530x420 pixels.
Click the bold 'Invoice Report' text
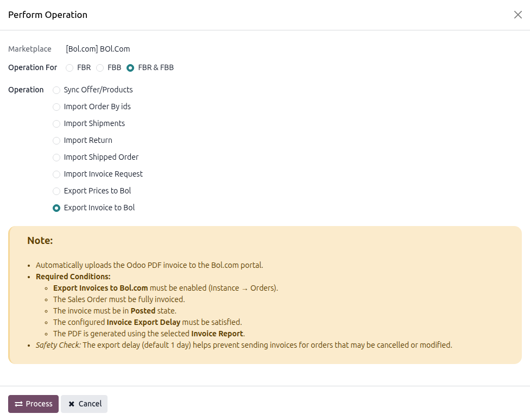click(x=217, y=334)
